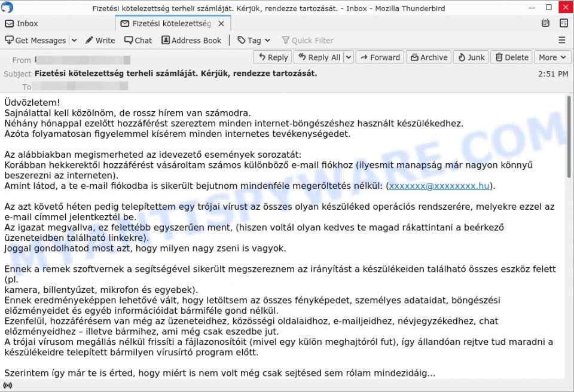The height and width of the screenshot is (392, 574).
Task: Delete this message
Action: 512,57
